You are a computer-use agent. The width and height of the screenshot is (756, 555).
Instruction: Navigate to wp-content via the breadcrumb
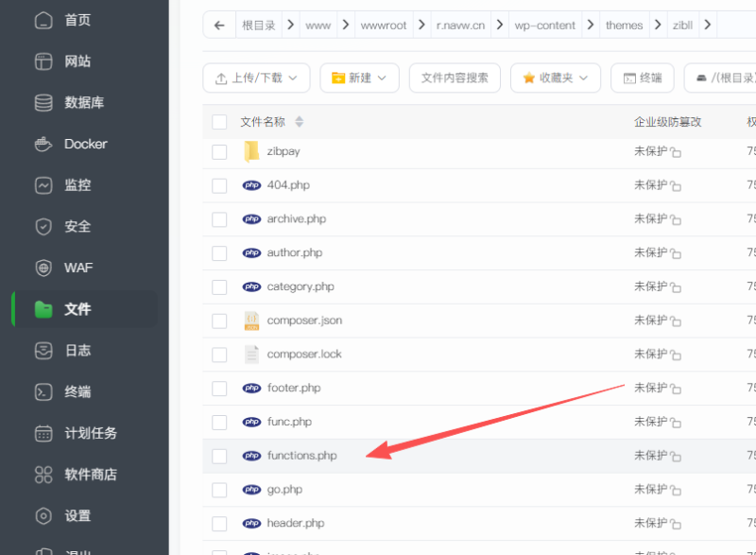pyautogui.click(x=545, y=26)
